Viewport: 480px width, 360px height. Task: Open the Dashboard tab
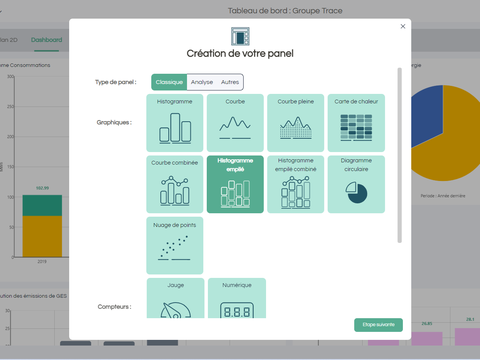pos(46,40)
